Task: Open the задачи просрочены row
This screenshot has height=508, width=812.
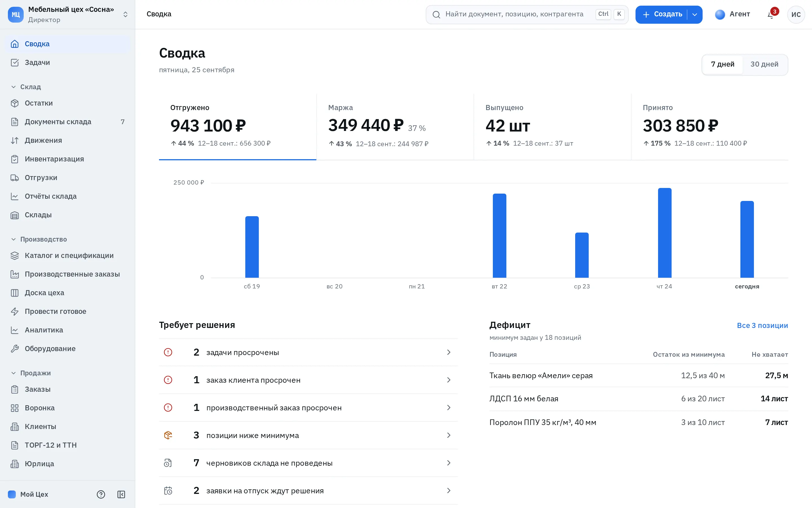Action: coord(308,352)
